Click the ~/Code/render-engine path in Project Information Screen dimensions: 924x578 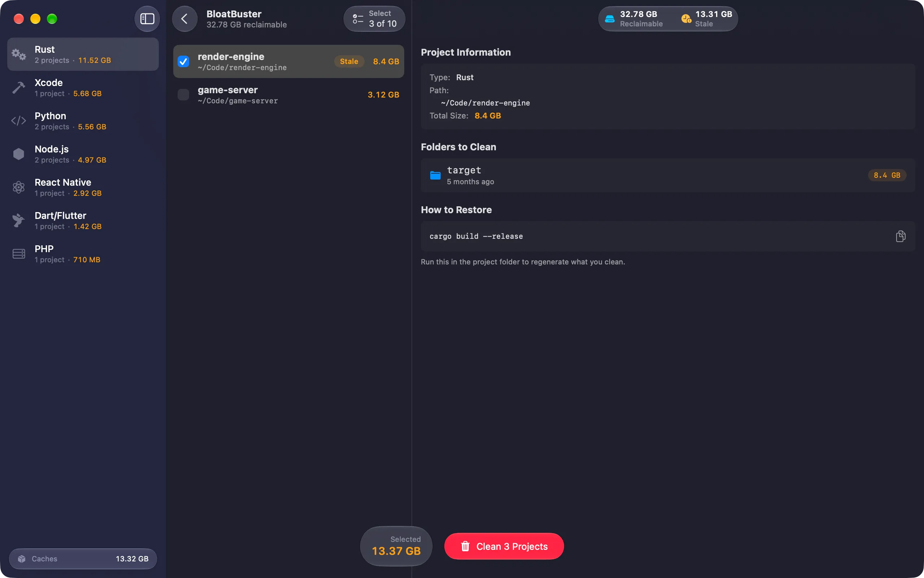(x=485, y=103)
